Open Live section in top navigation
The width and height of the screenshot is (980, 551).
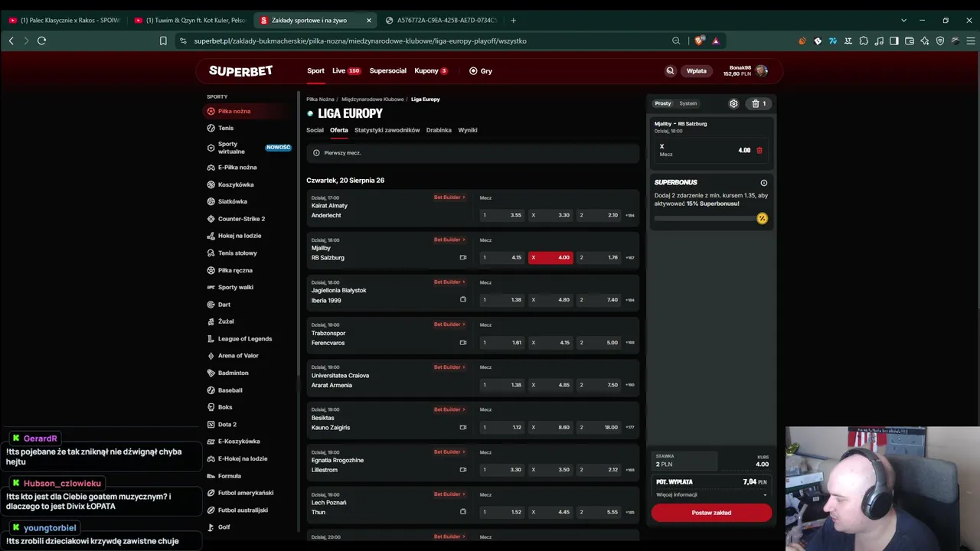pos(346,70)
